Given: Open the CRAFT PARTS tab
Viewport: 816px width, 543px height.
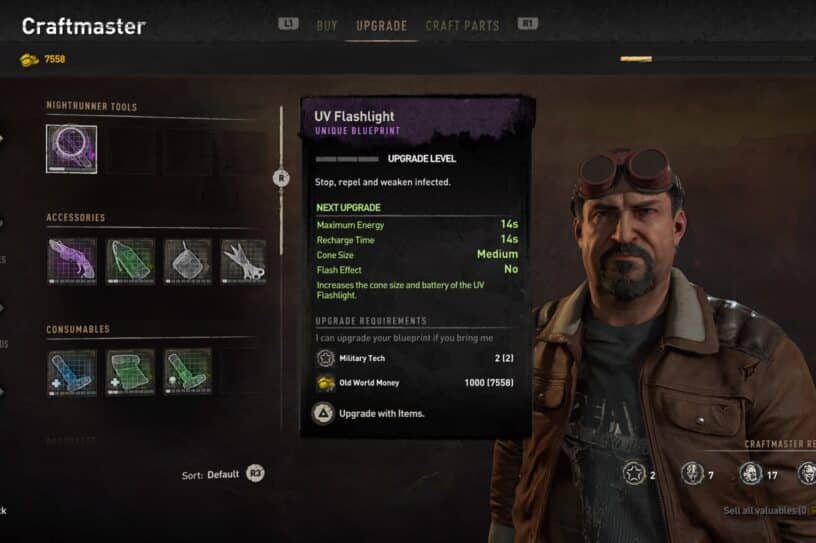Looking at the screenshot, I should tap(462, 26).
